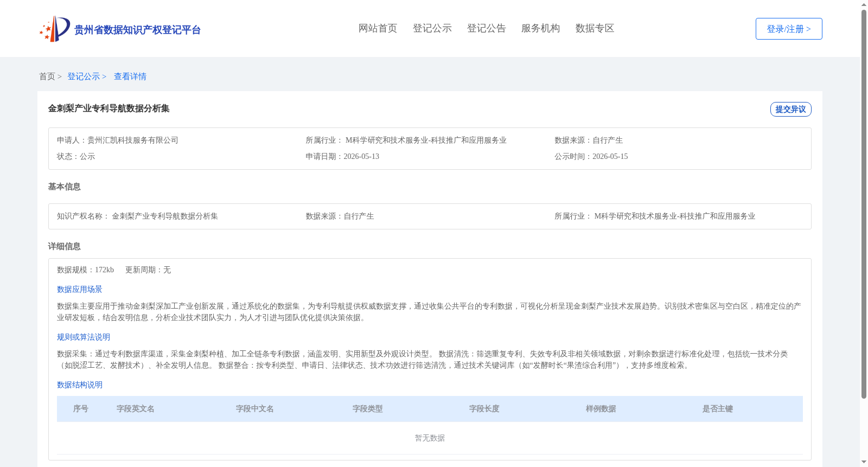The height and width of the screenshot is (467, 868).
Task: Click 申请日期 2026-05-13 text
Action: (x=342, y=156)
